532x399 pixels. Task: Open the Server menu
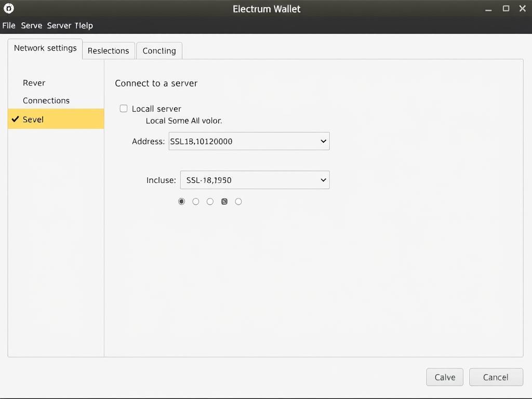pyautogui.click(x=59, y=25)
